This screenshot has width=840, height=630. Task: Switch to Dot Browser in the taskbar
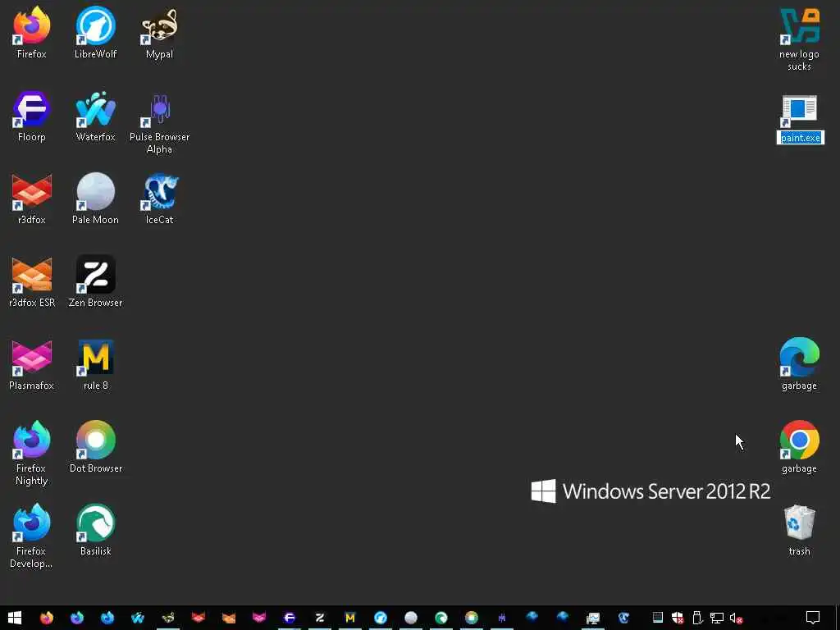click(472, 618)
